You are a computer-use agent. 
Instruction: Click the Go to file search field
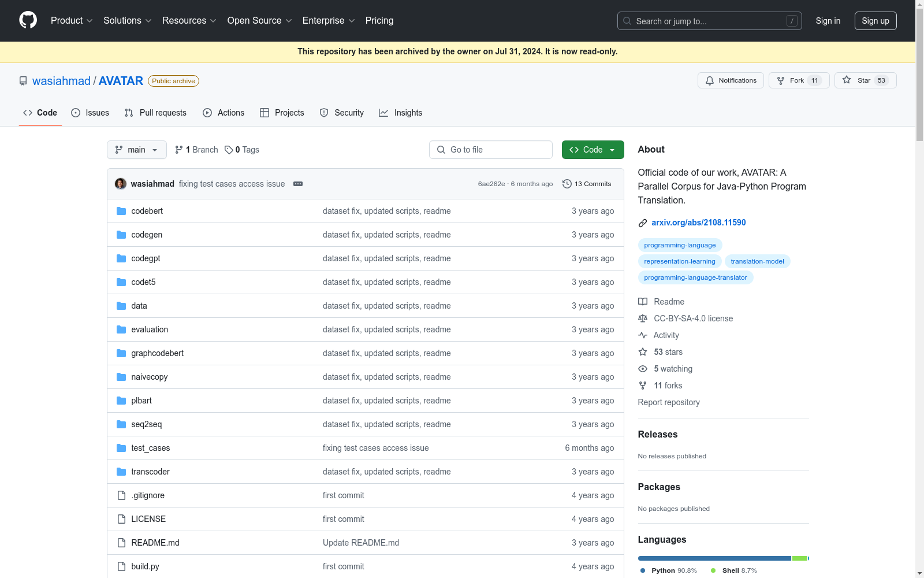tap(491, 150)
